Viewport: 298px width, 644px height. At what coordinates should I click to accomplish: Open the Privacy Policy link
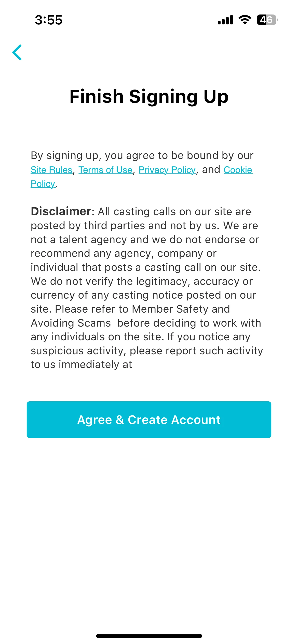[167, 170]
